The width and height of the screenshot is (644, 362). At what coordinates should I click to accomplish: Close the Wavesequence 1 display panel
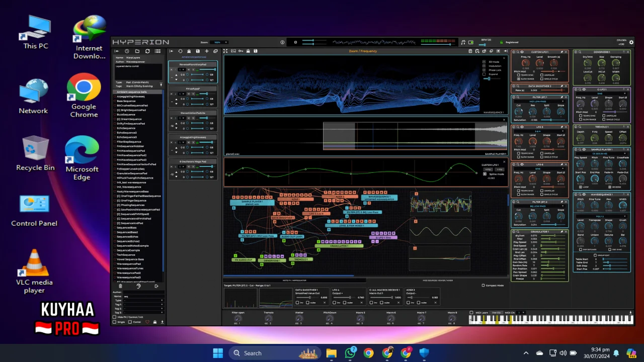[504, 58]
